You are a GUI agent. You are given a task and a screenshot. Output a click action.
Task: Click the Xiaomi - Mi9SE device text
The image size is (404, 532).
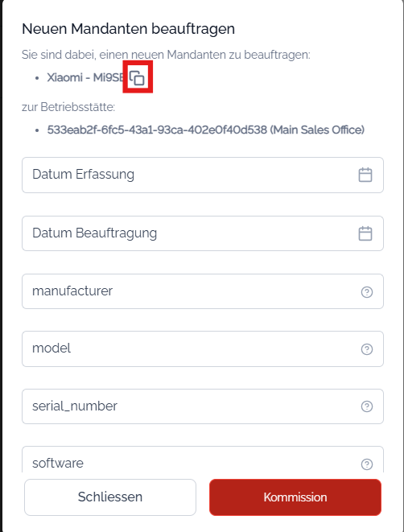click(85, 77)
